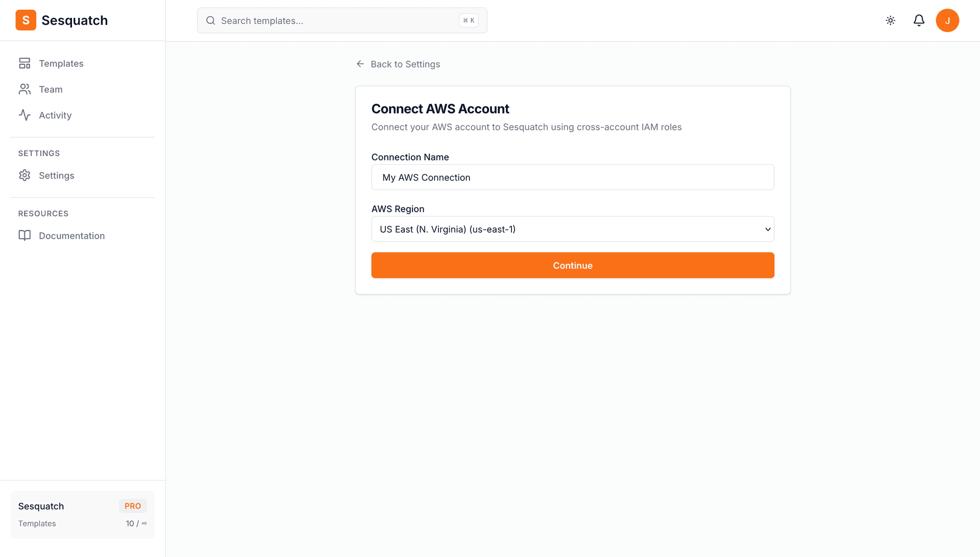Click the Sesquatch logo square
The height and width of the screenshot is (557, 980).
(26, 20)
